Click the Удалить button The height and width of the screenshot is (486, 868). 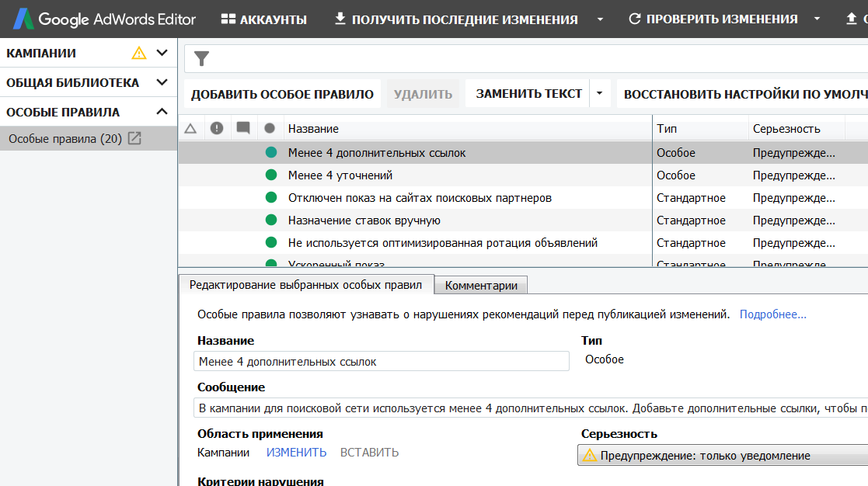point(423,94)
